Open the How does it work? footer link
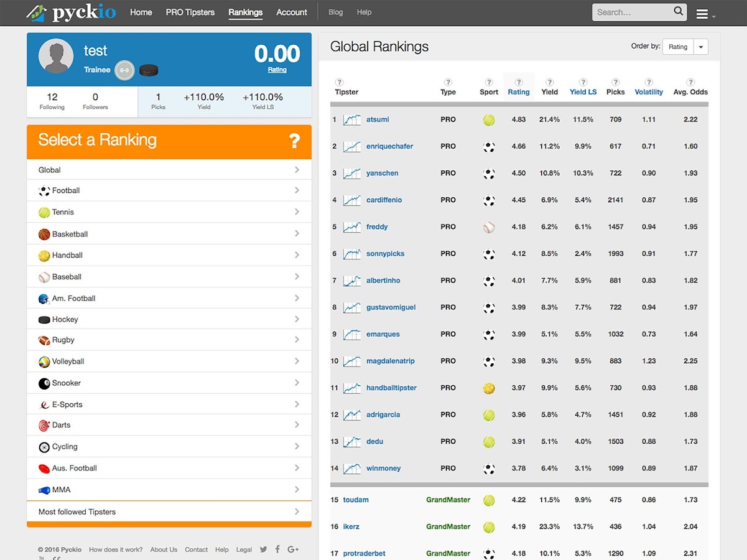747x560 pixels. (116, 549)
